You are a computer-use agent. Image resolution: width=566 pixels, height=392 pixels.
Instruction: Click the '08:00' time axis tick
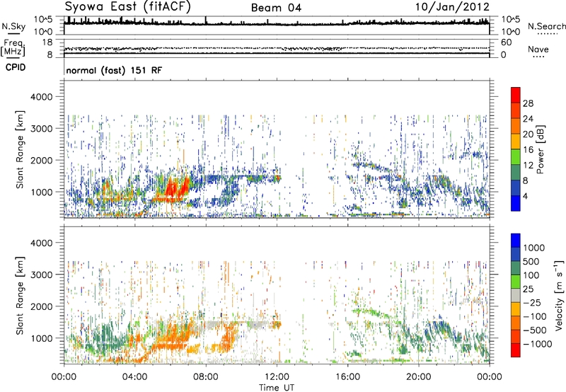pos(206,377)
